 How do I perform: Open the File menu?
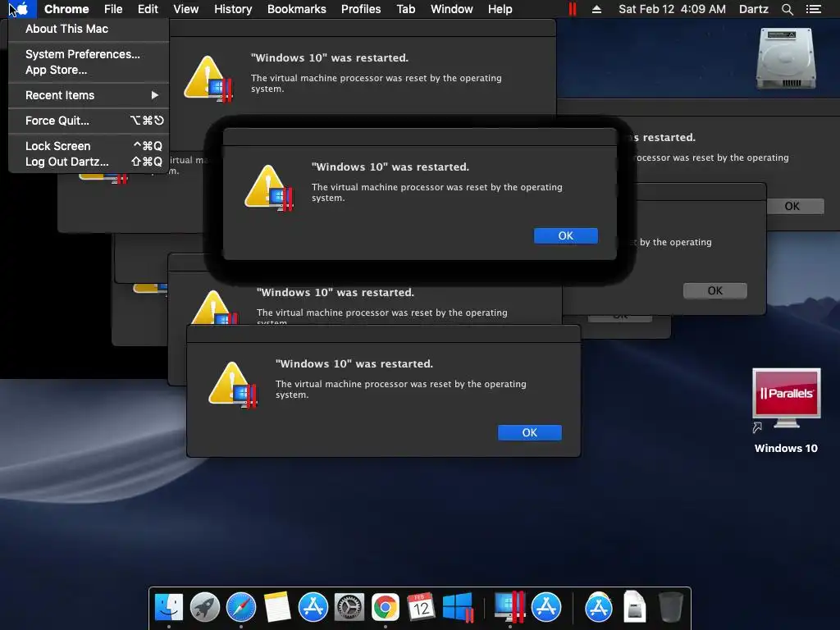[113, 9]
